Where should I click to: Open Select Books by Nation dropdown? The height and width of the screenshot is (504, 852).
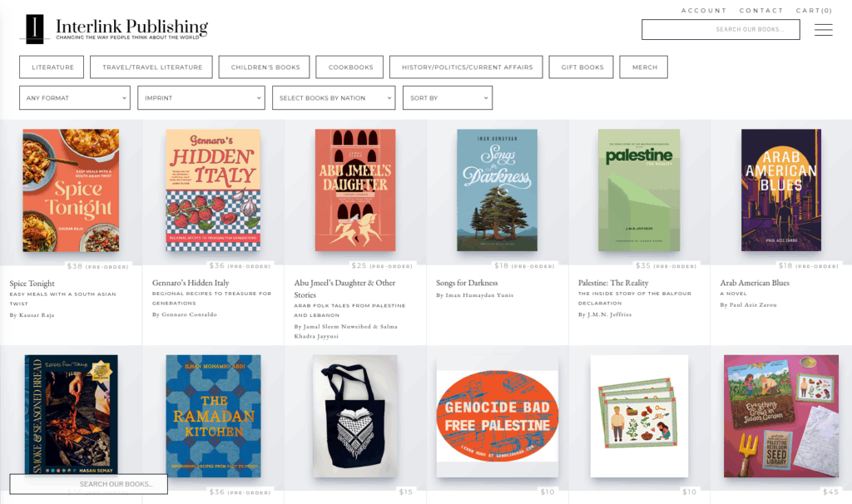click(x=334, y=98)
